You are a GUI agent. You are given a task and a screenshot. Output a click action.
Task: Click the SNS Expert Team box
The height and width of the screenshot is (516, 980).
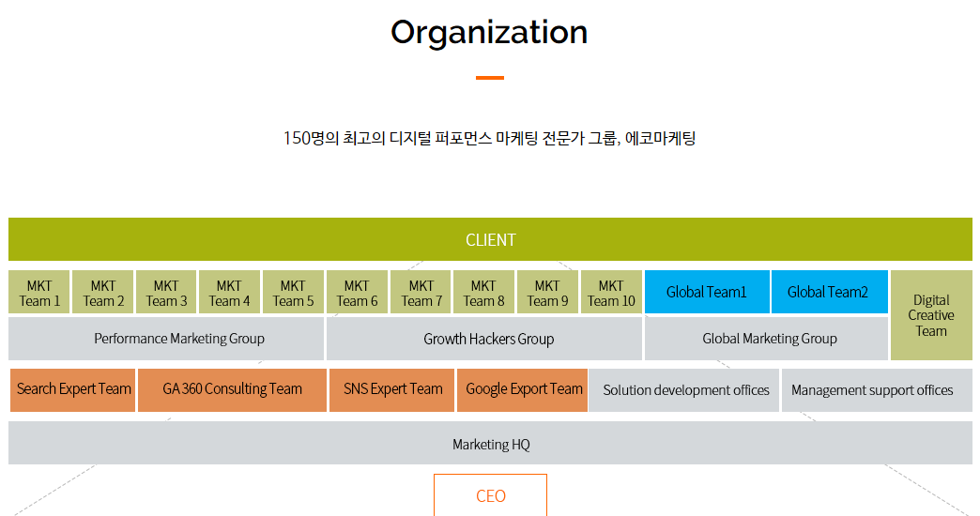point(391,389)
